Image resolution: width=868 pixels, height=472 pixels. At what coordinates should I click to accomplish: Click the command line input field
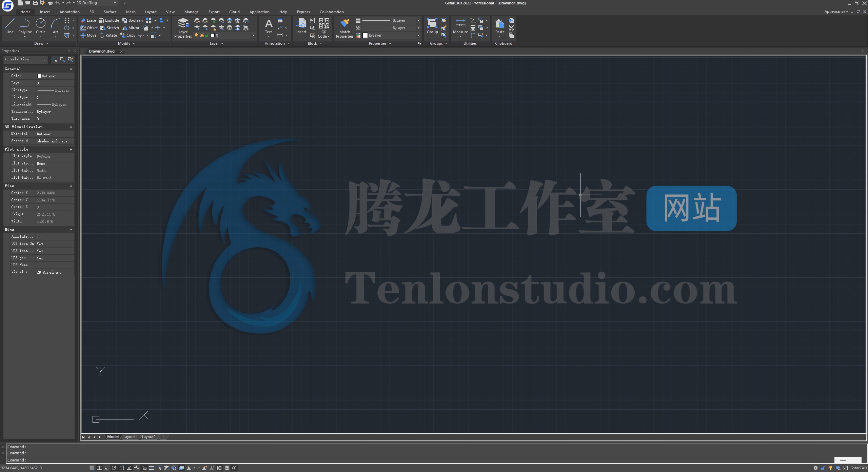pyautogui.click(x=420, y=460)
